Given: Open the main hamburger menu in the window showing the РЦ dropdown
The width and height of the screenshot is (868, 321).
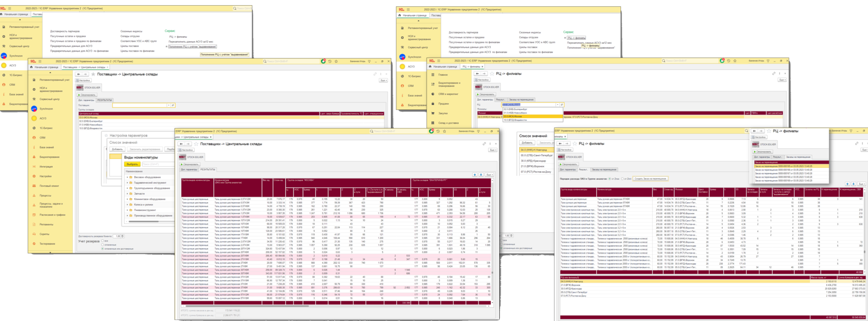Looking at the screenshot, I should [x=438, y=61].
